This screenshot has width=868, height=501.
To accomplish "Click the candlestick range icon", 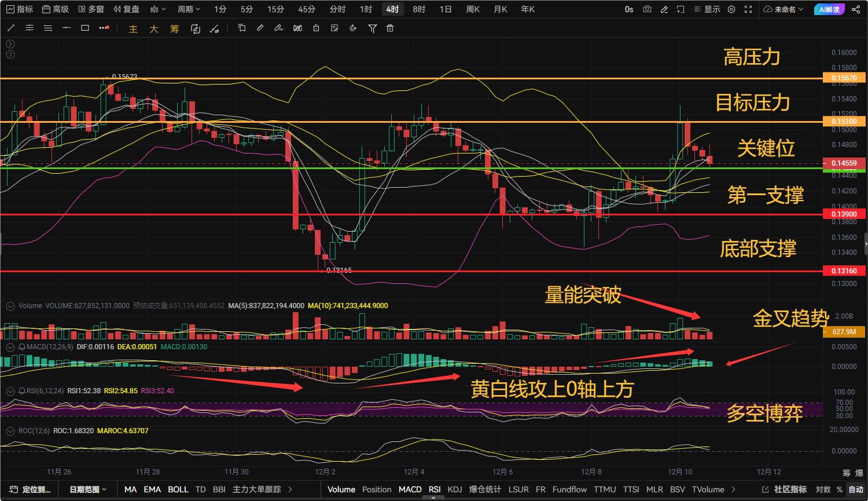I will coord(297,28).
